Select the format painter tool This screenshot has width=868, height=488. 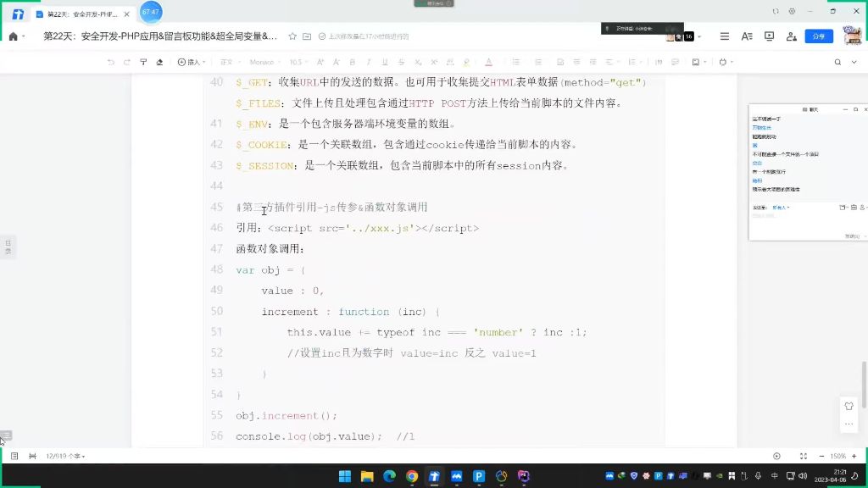pos(143,62)
